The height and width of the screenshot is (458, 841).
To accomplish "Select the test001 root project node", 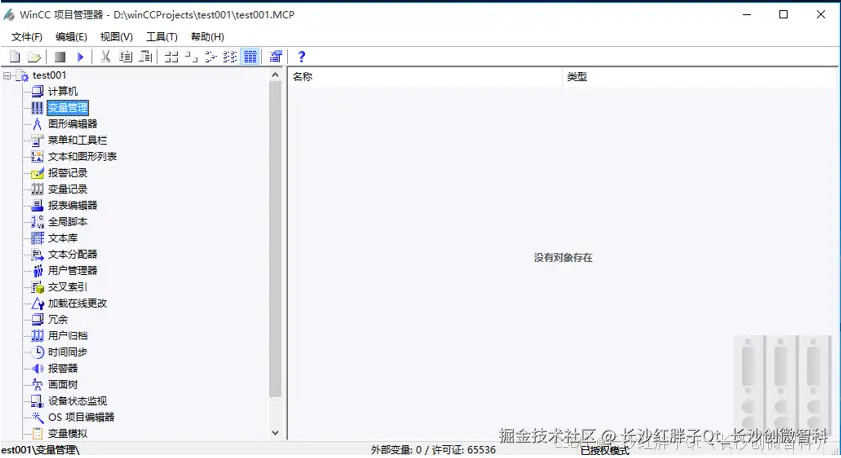I will point(49,76).
